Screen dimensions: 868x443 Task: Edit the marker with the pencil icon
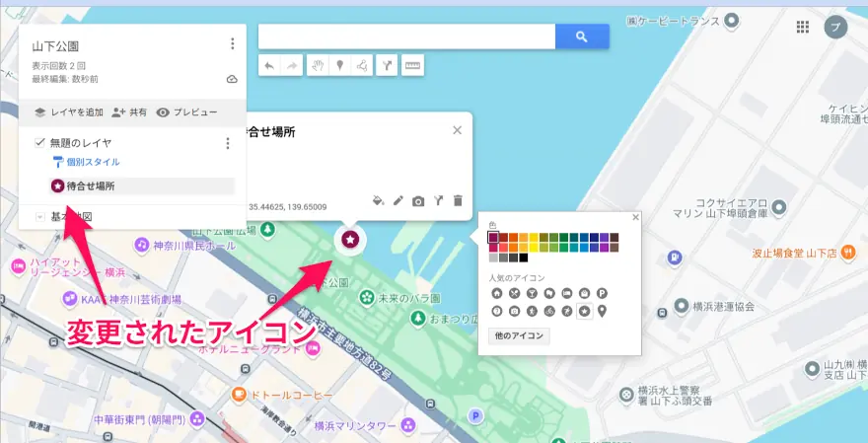click(398, 200)
